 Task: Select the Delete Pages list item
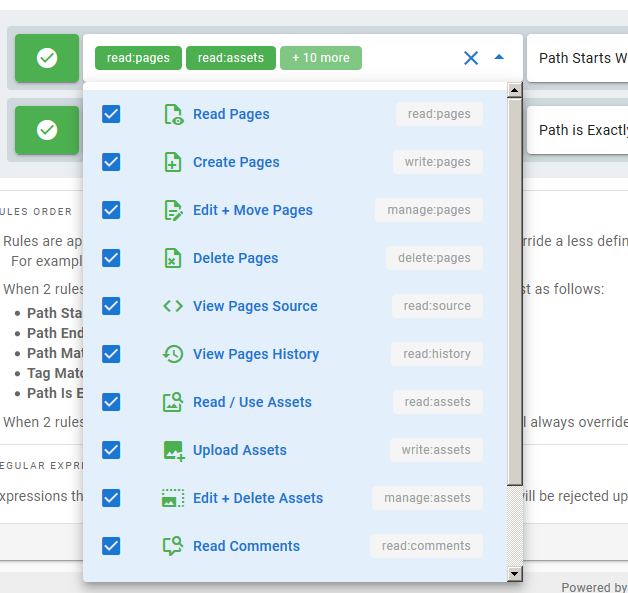click(295, 258)
